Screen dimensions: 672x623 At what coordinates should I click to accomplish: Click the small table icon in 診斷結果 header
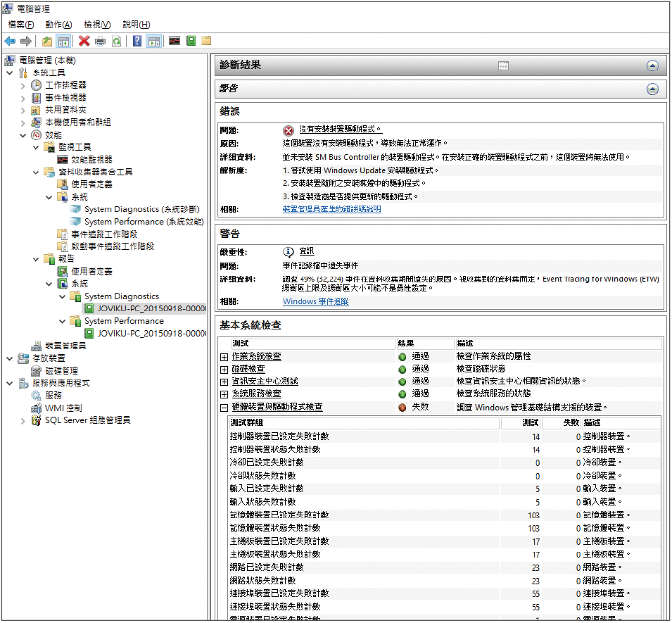[503, 65]
